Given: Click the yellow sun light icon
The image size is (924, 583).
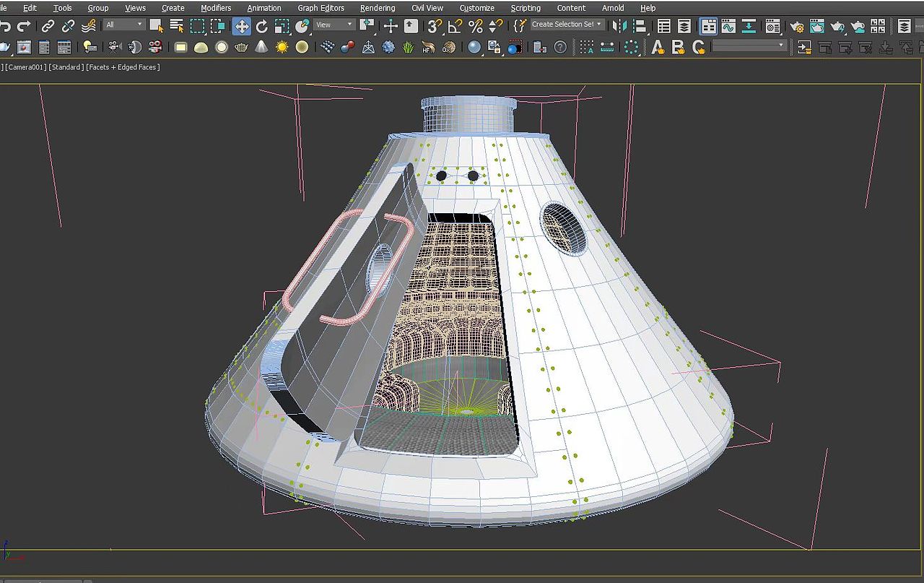Looking at the screenshot, I should coord(282,47).
